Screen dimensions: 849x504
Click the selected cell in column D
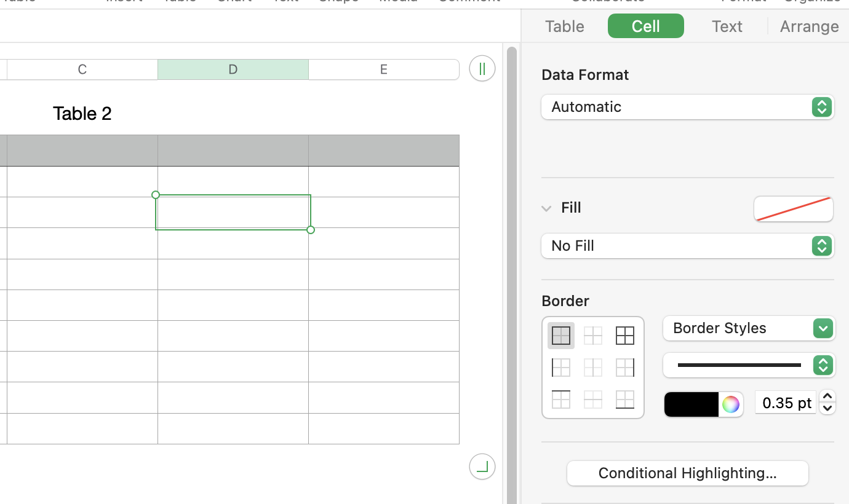[233, 212]
